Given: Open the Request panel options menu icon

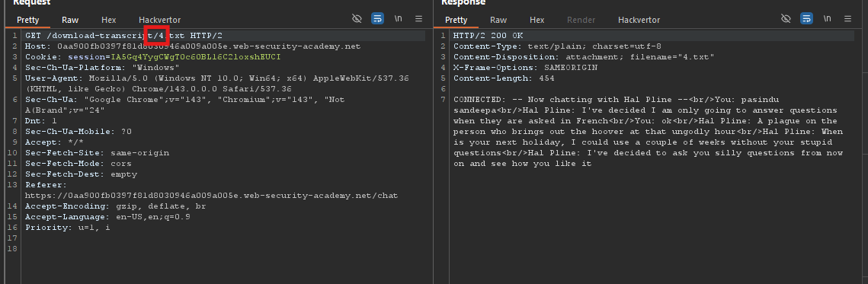Looking at the screenshot, I should [418, 19].
